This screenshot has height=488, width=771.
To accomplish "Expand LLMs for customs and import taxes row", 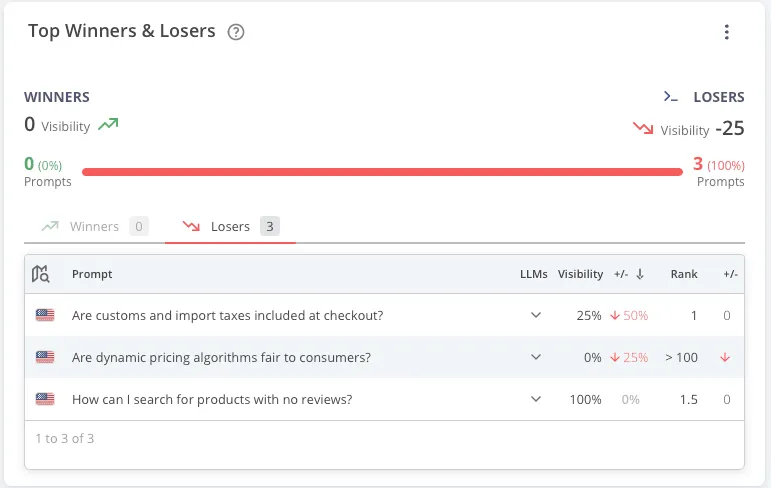I will pyautogui.click(x=536, y=315).
